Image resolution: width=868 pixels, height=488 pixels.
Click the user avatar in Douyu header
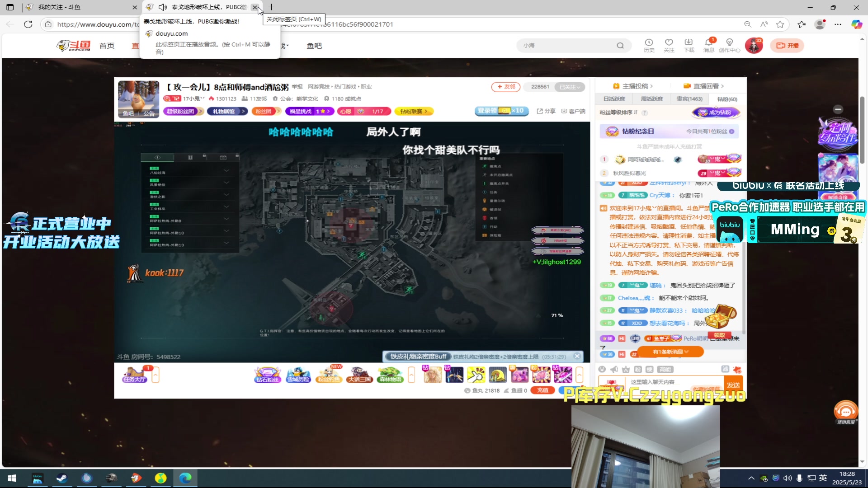[754, 46]
